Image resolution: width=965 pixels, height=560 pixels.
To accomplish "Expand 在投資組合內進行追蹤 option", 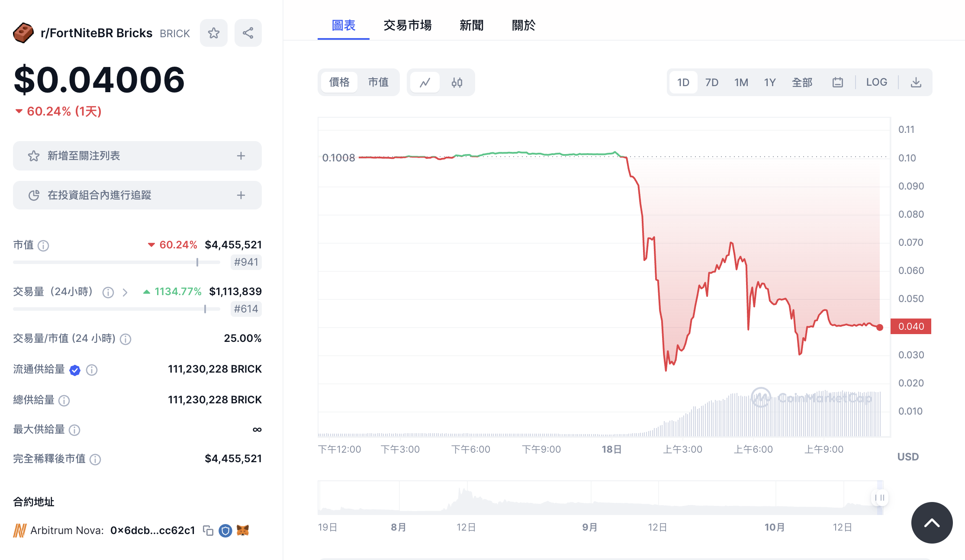I will [241, 195].
